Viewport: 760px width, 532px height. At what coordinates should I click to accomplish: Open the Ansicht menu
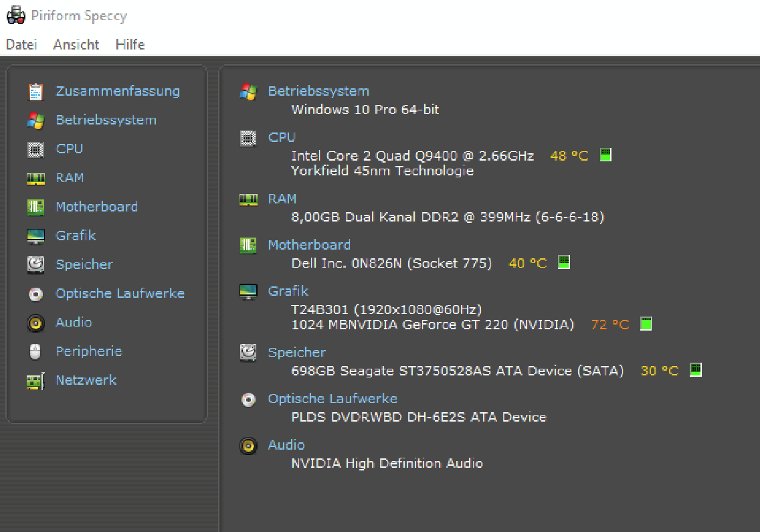(x=76, y=45)
